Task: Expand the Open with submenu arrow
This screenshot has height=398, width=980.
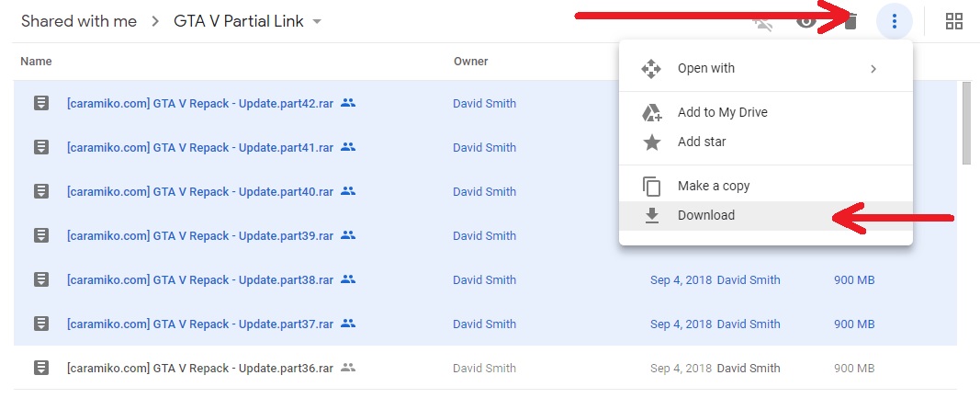Action: (x=873, y=68)
